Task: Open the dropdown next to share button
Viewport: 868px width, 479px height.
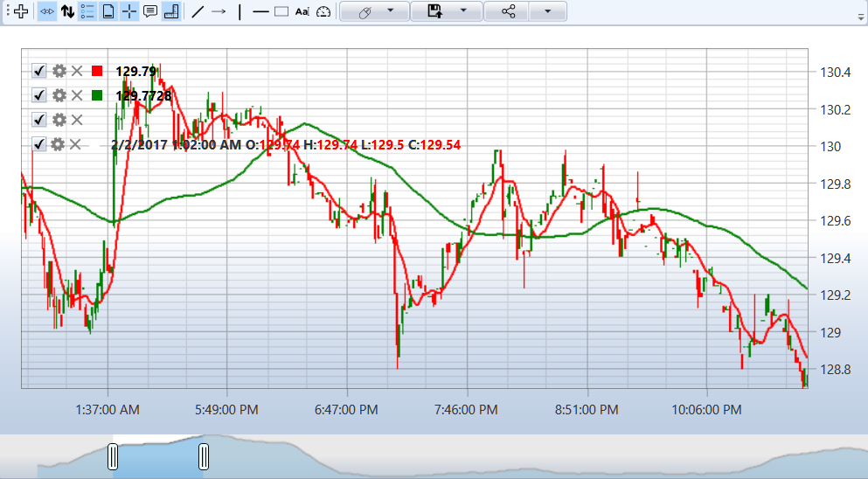Action: 547,11
